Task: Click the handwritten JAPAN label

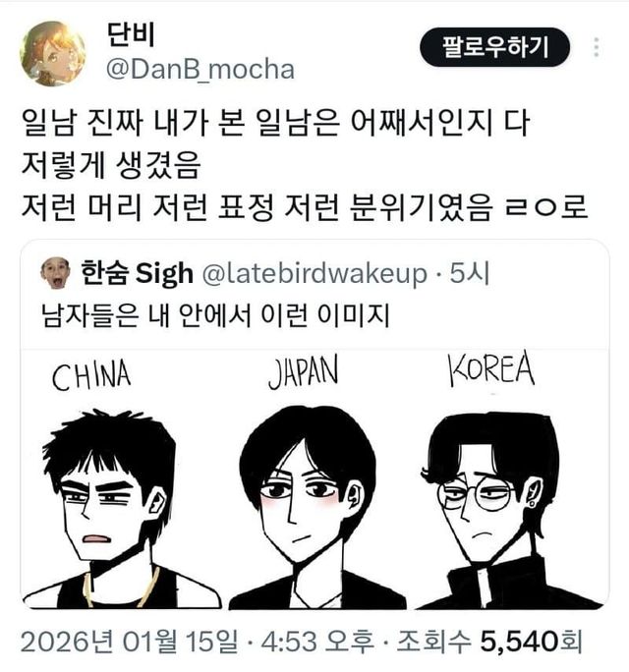Action: click(x=304, y=372)
